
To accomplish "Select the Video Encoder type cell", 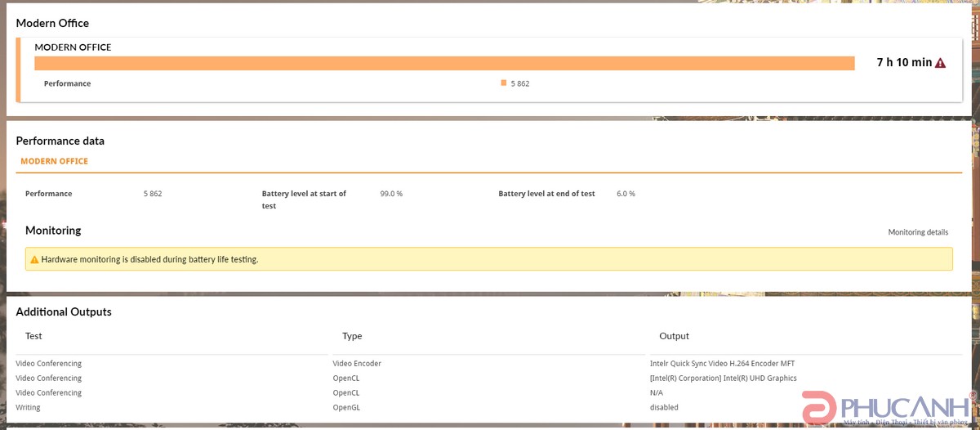I will pyautogui.click(x=357, y=364).
